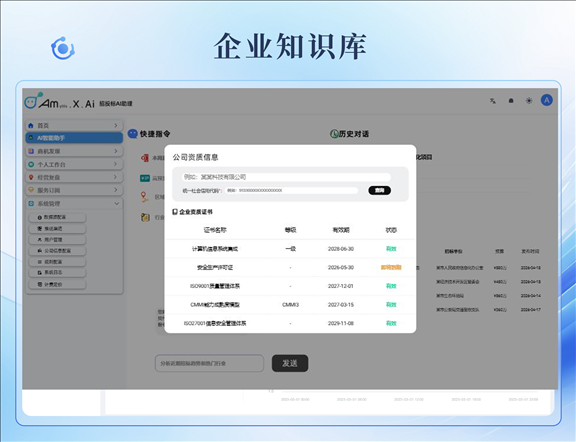Viewport: 576px width, 442px height.
Task: Click the 用户管理 person icon
Action: coord(40,240)
